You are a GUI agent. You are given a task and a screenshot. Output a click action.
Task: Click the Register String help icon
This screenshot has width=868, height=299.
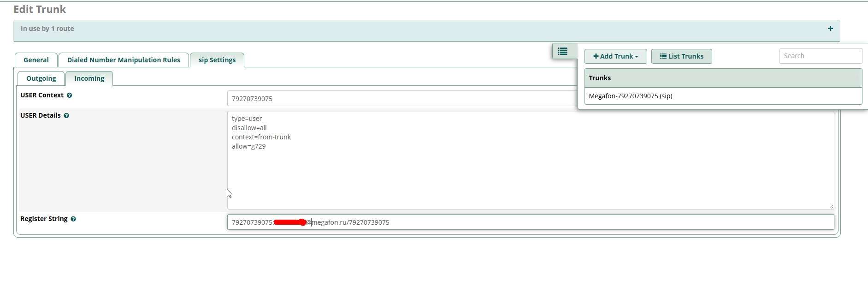tap(73, 219)
